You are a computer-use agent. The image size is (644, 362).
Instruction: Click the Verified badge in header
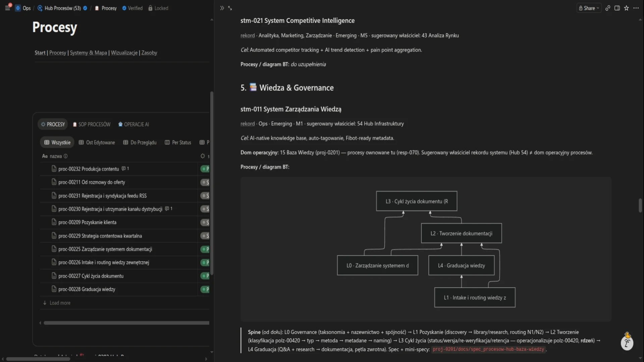click(132, 8)
